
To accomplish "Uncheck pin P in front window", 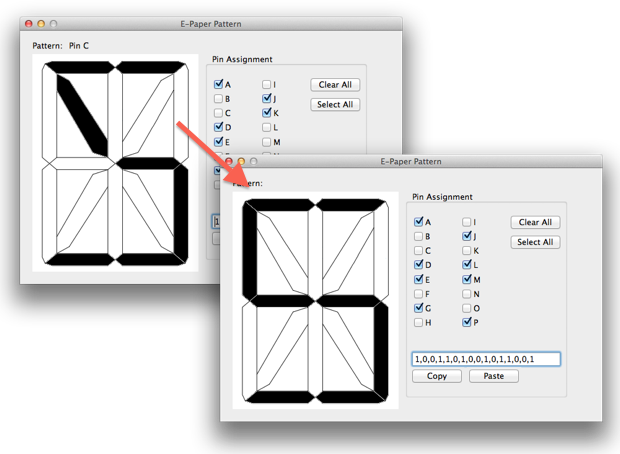I will click(467, 322).
